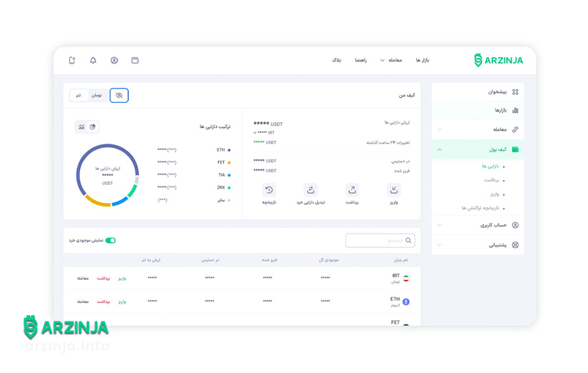
Task: Click the برداشت withdraw icon in wallet card
Action: tap(352, 190)
